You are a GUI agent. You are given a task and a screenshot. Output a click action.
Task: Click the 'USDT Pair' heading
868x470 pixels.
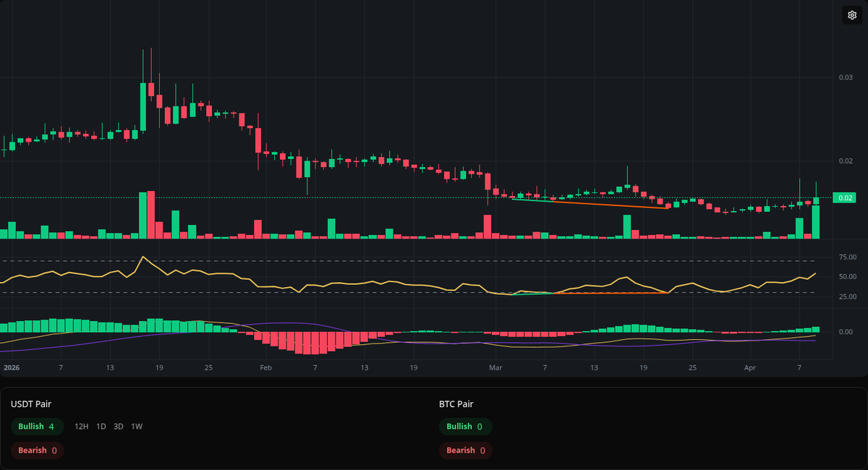point(31,404)
